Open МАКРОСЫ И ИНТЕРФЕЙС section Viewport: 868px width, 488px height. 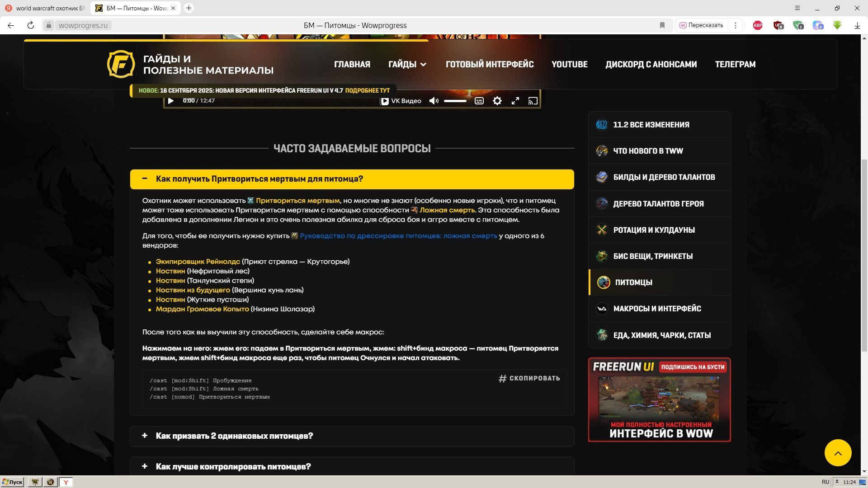(x=659, y=309)
